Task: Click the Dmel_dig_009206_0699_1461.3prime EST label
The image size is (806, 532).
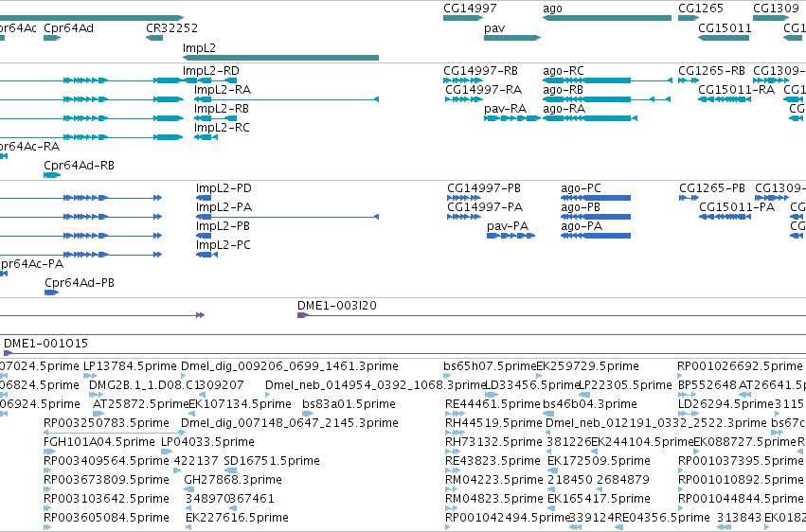Action: coord(290,366)
